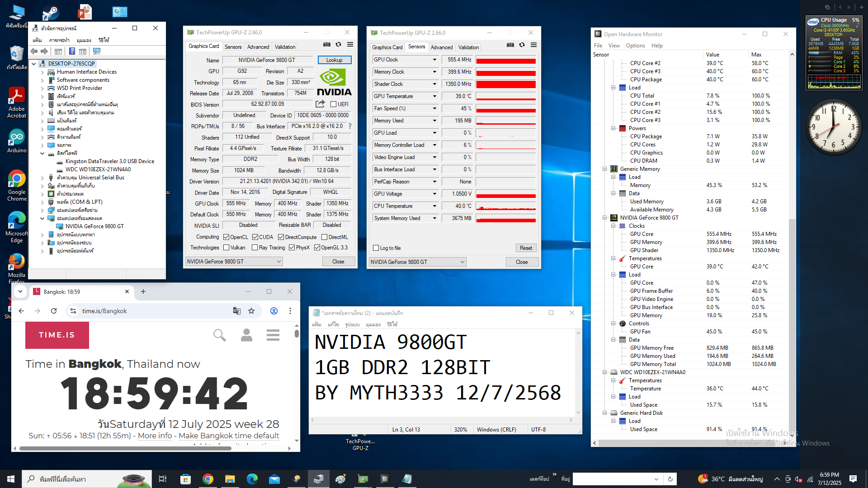The width and height of the screenshot is (868, 488).
Task: Toggle the OpenCL checkbox in GPU-Z
Action: tap(226, 237)
